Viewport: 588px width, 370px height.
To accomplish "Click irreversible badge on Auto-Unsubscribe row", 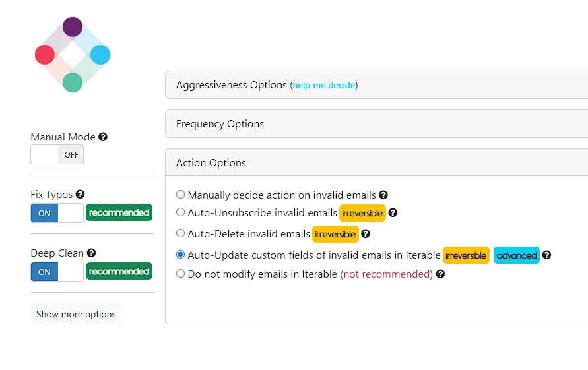I will [x=362, y=213].
